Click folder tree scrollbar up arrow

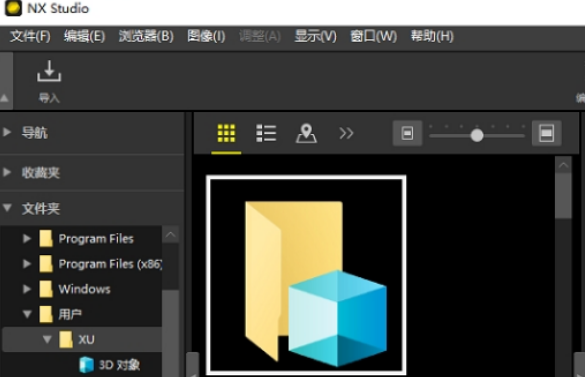click(x=171, y=235)
